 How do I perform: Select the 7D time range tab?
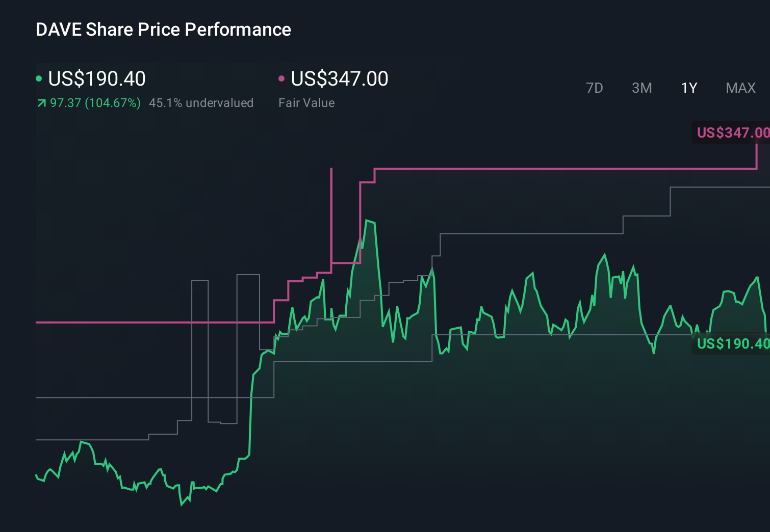tap(595, 88)
